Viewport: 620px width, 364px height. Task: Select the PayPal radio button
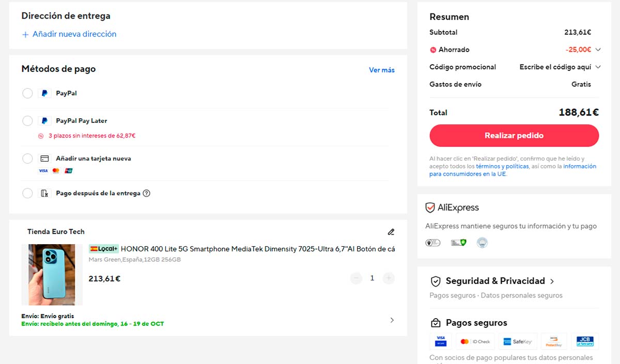pos(27,93)
